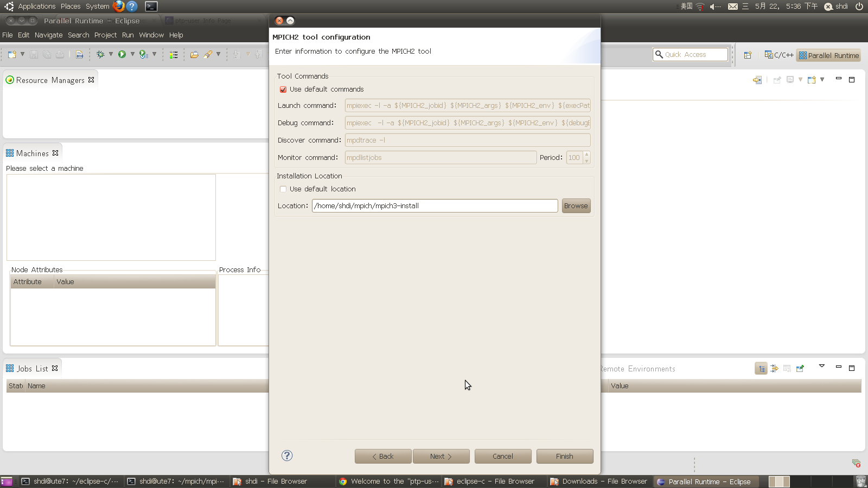Image resolution: width=868 pixels, height=488 pixels.
Task: Click the mail envelope indicator
Action: 733,7
